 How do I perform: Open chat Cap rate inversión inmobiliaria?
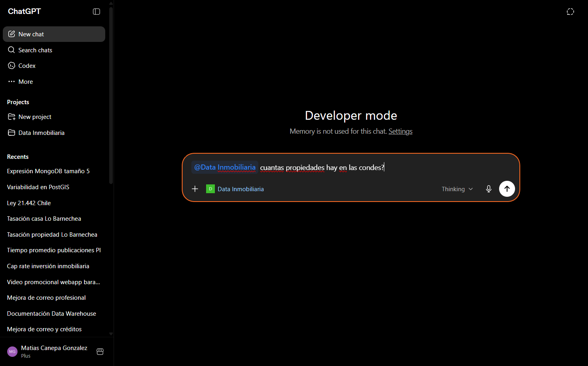click(x=54, y=266)
